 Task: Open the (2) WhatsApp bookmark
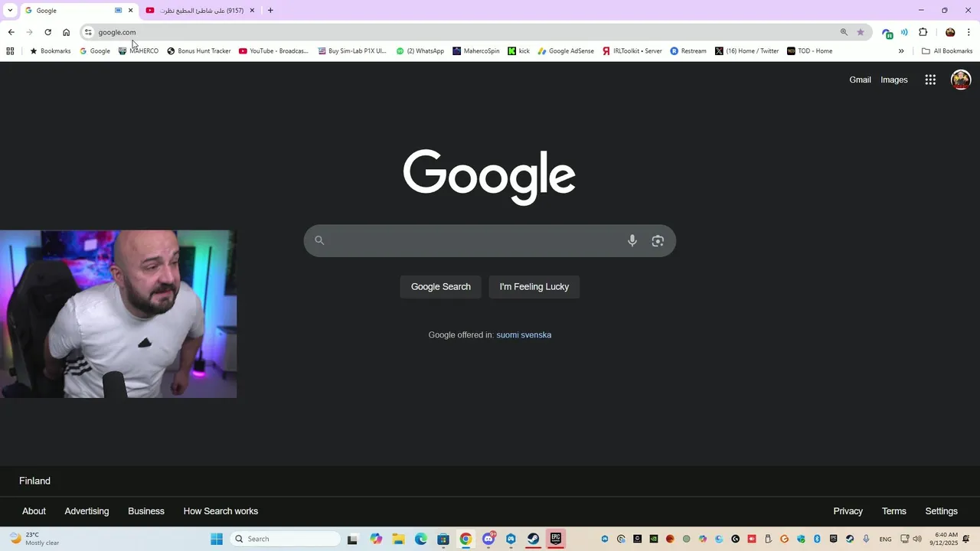click(420, 51)
